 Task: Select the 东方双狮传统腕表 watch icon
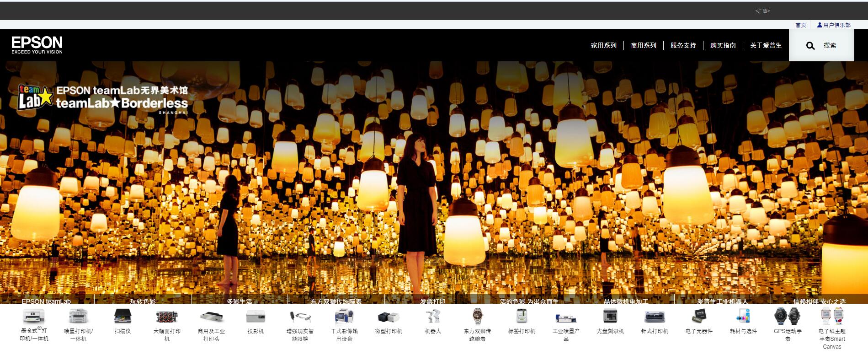477,316
